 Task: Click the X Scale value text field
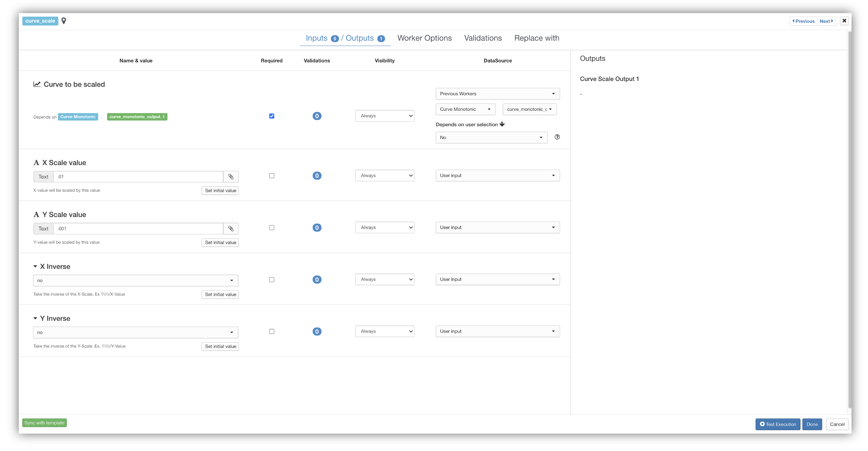(x=138, y=176)
